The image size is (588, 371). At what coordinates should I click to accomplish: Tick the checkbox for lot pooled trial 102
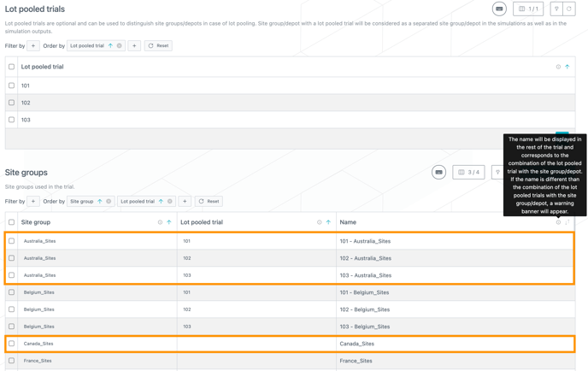tap(12, 103)
